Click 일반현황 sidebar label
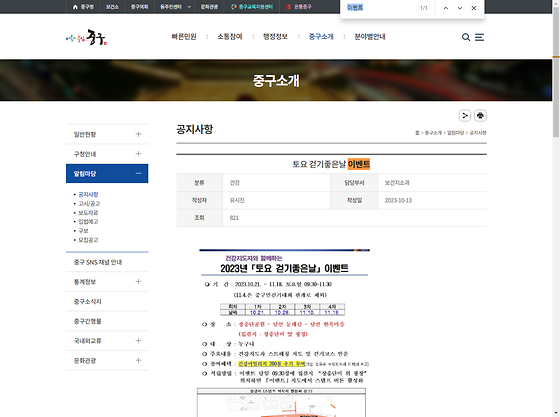 point(85,134)
